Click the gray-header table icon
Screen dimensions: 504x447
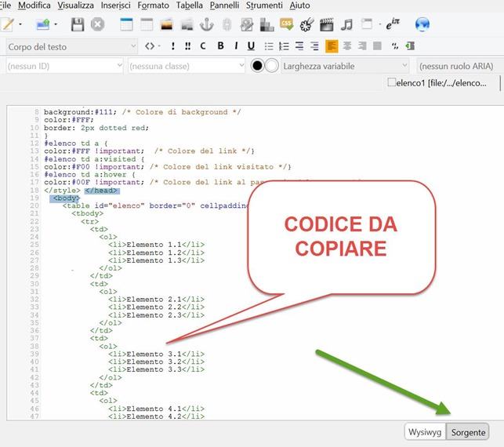pyautogui.click(x=147, y=24)
